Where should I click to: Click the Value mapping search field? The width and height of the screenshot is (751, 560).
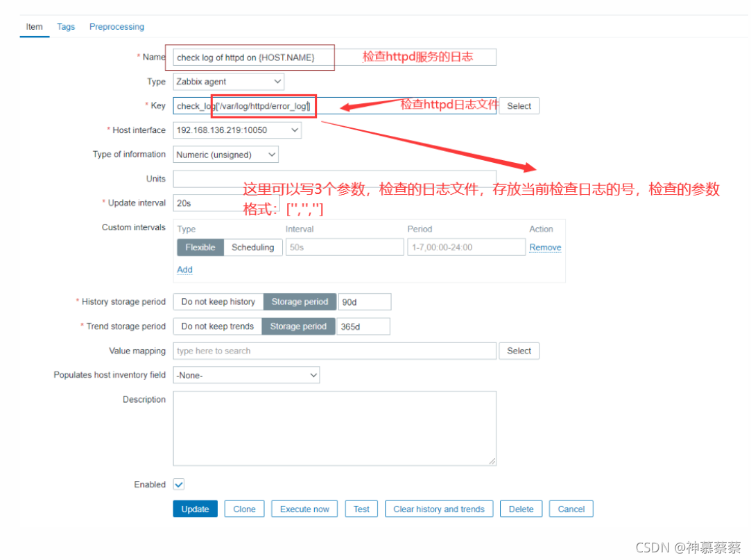tap(334, 351)
